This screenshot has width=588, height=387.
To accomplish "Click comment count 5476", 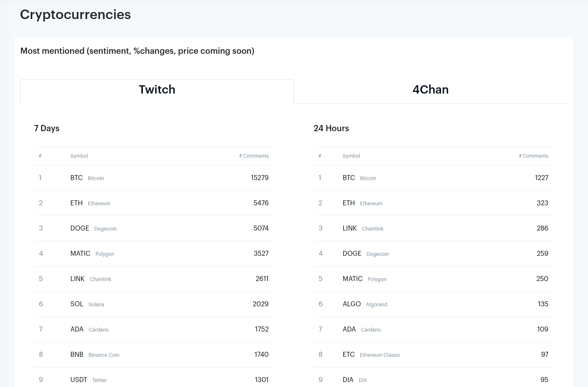I will (261, 203).
